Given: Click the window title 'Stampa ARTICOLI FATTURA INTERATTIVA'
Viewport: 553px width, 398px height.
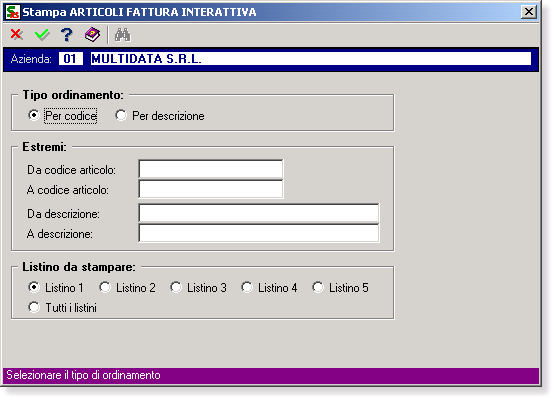Looking at the screenshot, I should (x=139, y=12).
